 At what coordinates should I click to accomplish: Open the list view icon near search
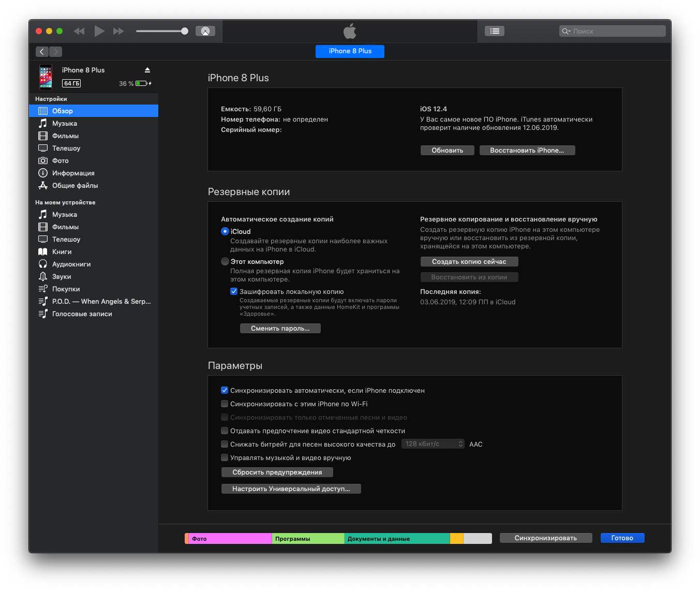pyautogui.click(x=495, y=31)
